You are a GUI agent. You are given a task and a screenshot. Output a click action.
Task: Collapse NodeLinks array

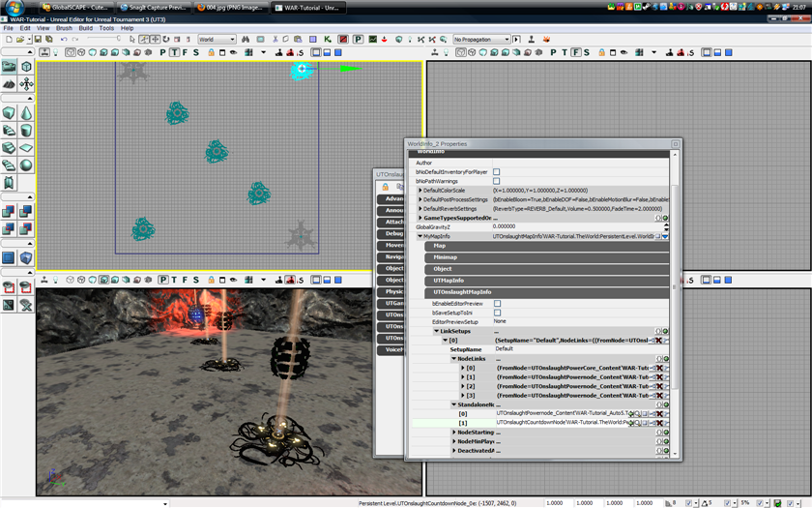pos(453,359)
